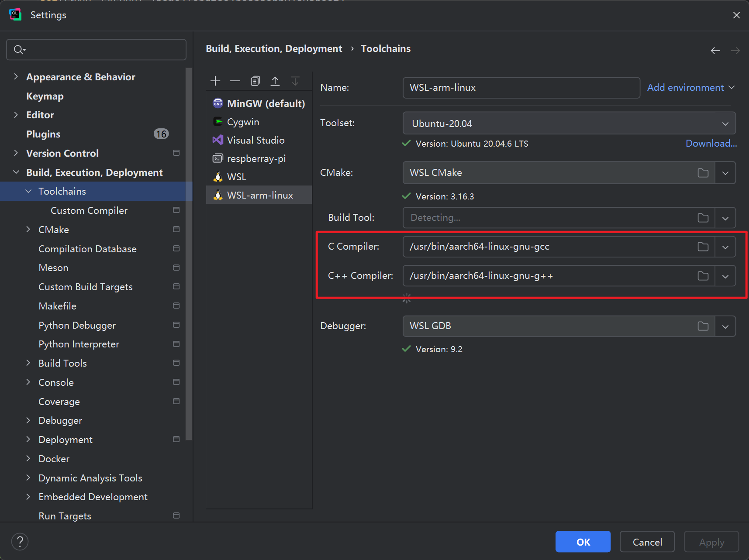Navigate back with the left arrow icon
The width and height of the screenshot is (749, 560).
pyautogui.click(x=715, y=51)
